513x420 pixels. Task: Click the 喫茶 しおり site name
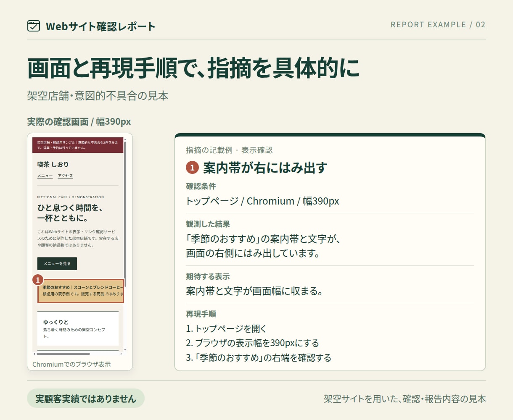53,164
